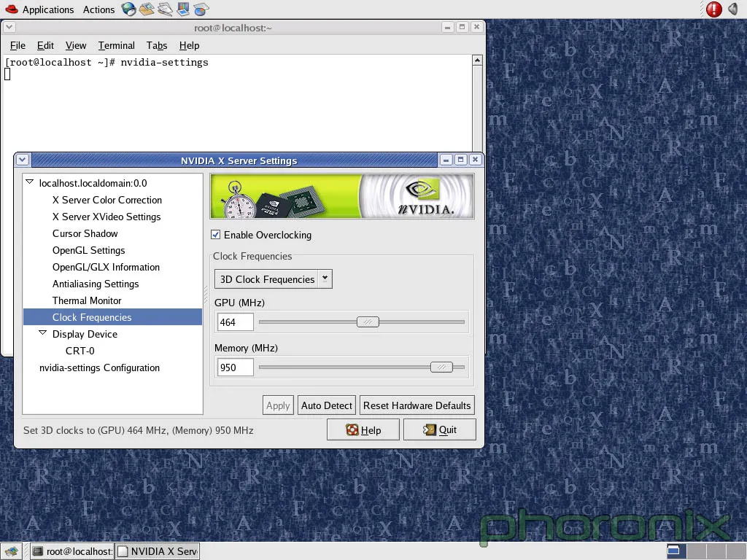The width and height of the screenshot is (747, 560).
Task: Click the volume speaker icon
Action: point(733,9)
